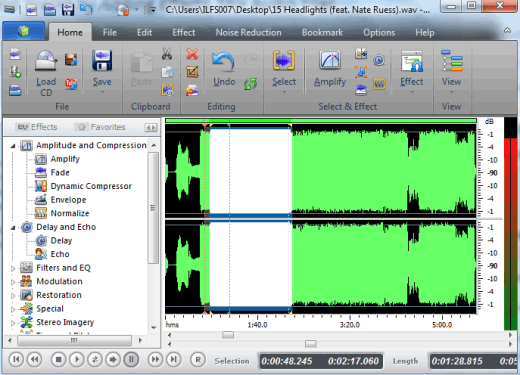Image resolution: width=520 pixels, height=375 pixels.
Task: Click the Crop icon in Editing group
Action: 192,72
